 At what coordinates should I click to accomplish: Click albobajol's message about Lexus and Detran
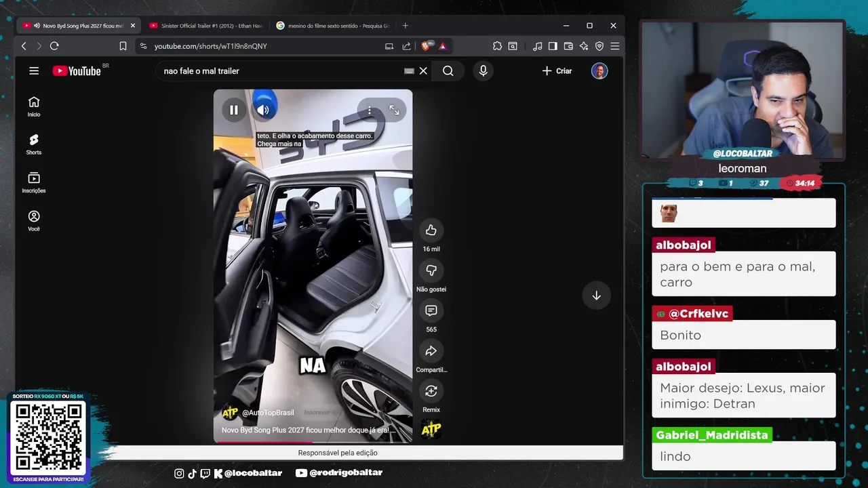[743, 396]
